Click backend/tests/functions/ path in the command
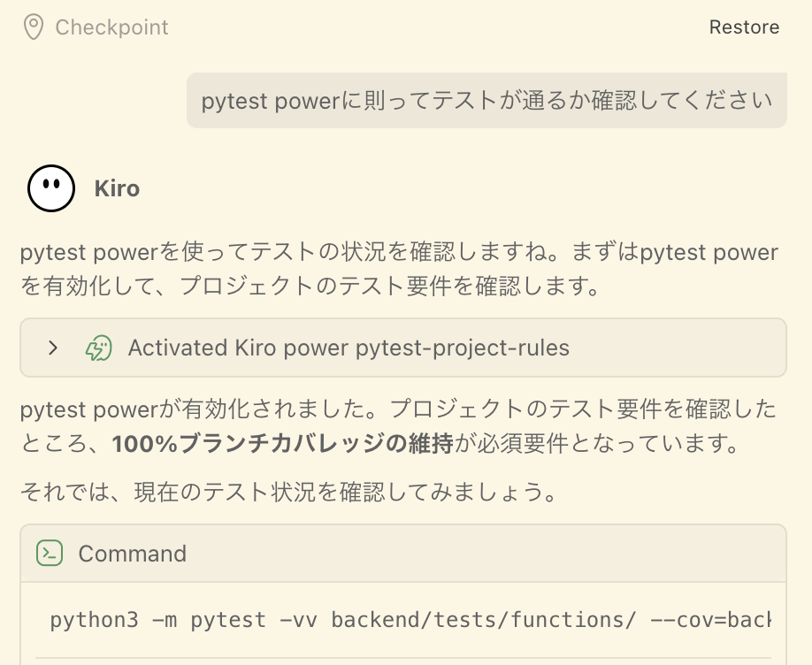 (x=483, y=620)
